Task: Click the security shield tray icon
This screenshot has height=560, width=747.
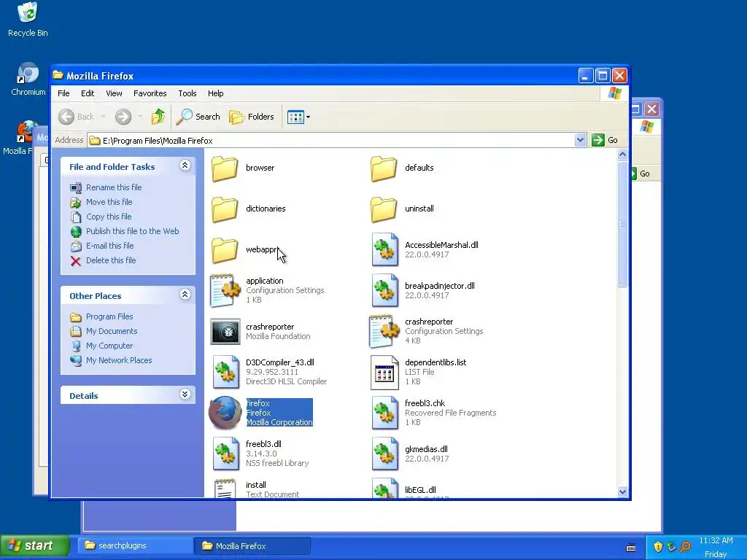Action: click(x=658, y=547)
